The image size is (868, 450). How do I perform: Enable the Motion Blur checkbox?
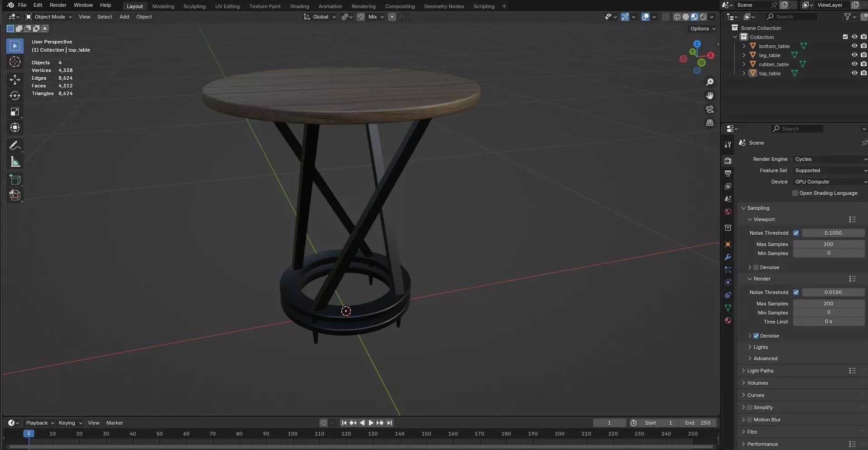750,420
